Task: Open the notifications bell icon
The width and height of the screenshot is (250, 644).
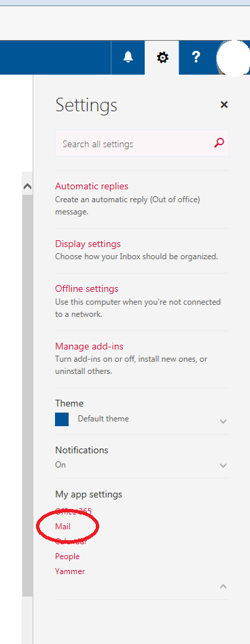Action: (x=128, y=57)
